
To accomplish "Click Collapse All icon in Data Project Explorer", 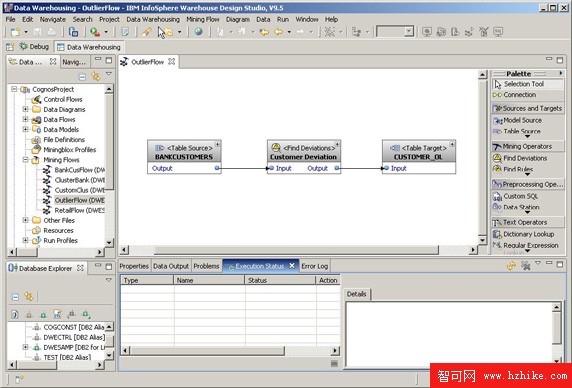I will coord(82,77).
